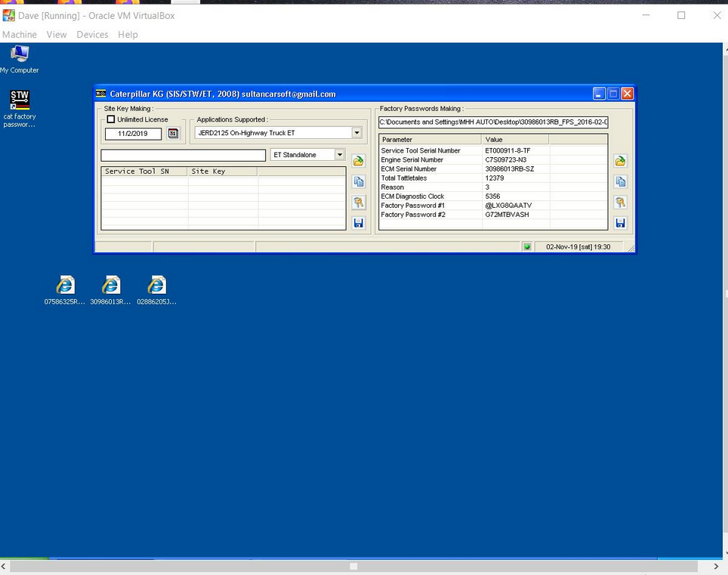
Task: Click value @LXG8QAATV
Action: point(508,206)
